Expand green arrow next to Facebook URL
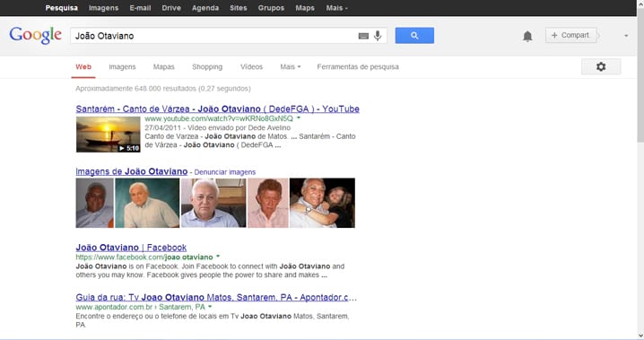The height and width of the screenshot is (340, 644). pyautogui.click(x=218, y=257)
